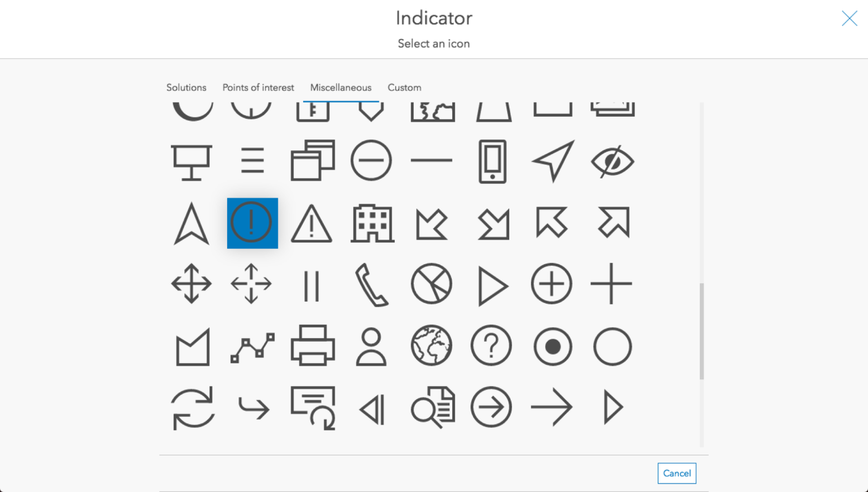Open the Solutions tab
The width and height of the screenshot is (868, 492).
tap(186, 87)
